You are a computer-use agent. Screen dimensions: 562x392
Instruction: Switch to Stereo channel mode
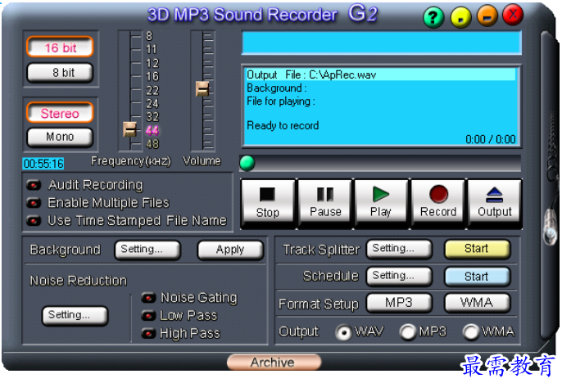pyautogui.click(x=60, y=113)
